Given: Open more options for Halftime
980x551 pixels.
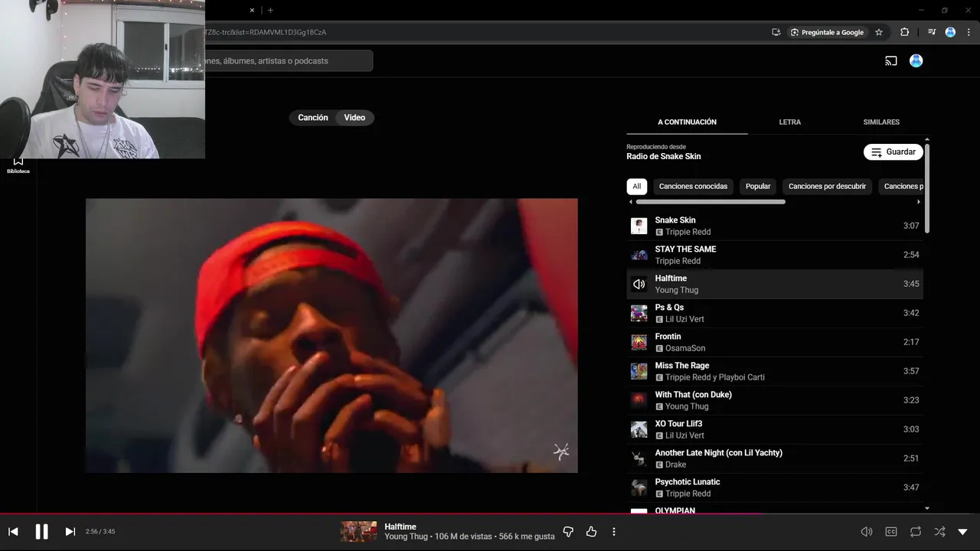Looking at the screenshot, I should 613,532.
